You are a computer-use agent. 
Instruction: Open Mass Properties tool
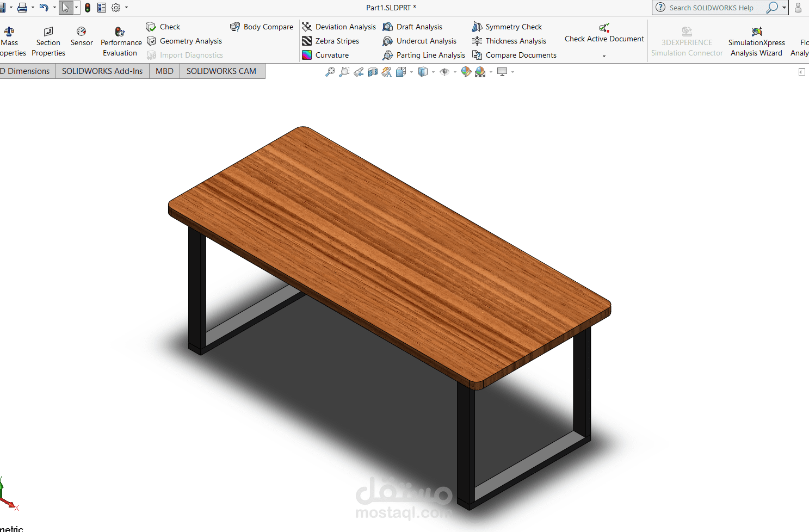point(11,41)
